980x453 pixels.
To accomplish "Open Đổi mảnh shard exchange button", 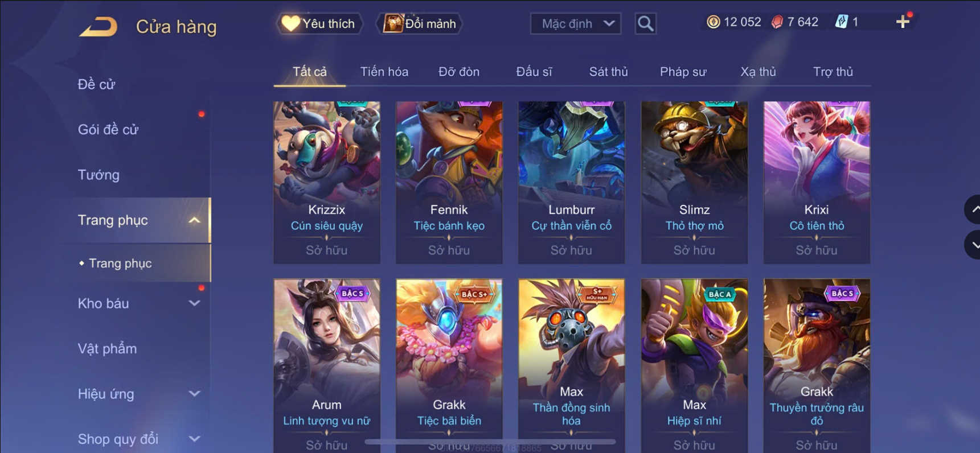I will click(420, 24).
